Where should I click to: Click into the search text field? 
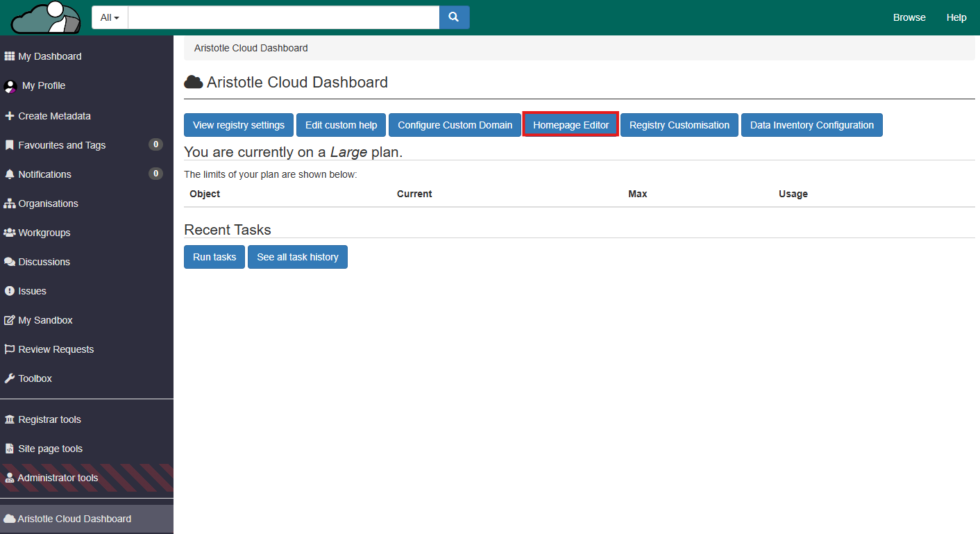click(283, 17)
